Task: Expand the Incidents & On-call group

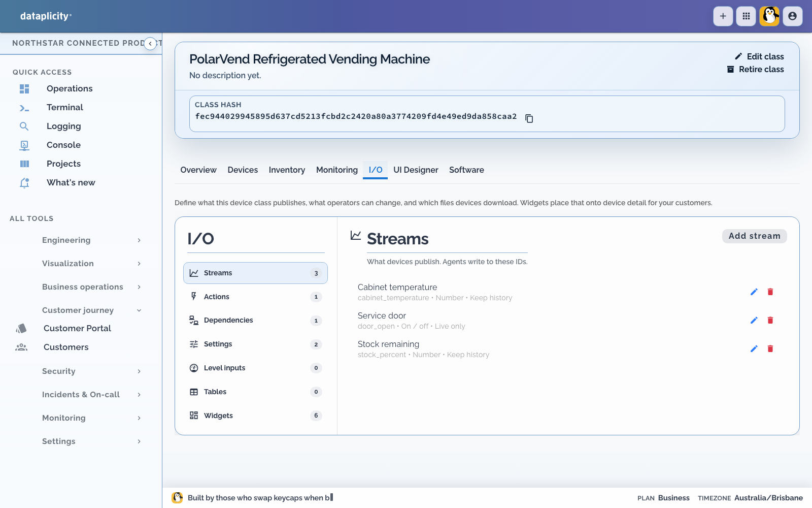Action: point(91,395)
